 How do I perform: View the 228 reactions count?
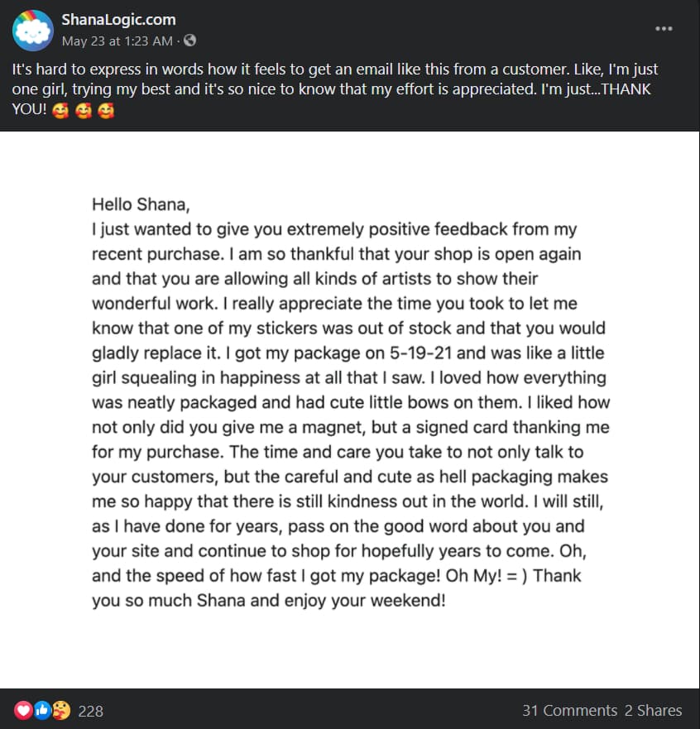point(91,711)
